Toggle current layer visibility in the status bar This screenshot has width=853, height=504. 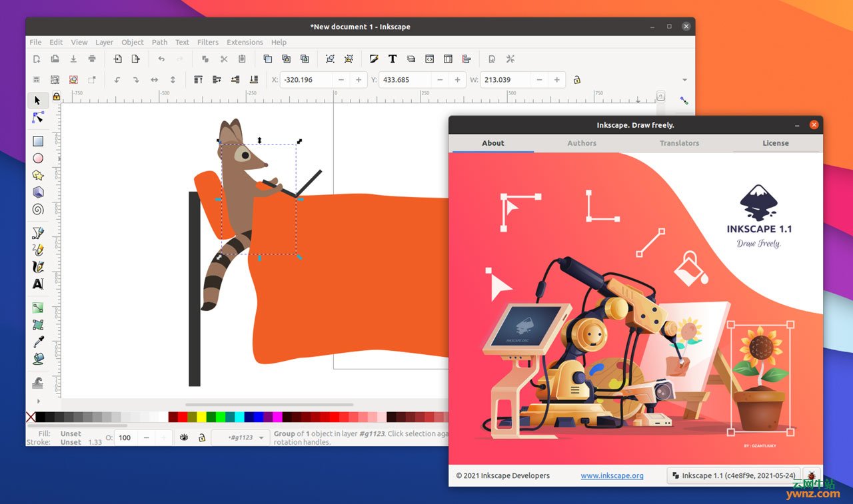click(185, 437)
